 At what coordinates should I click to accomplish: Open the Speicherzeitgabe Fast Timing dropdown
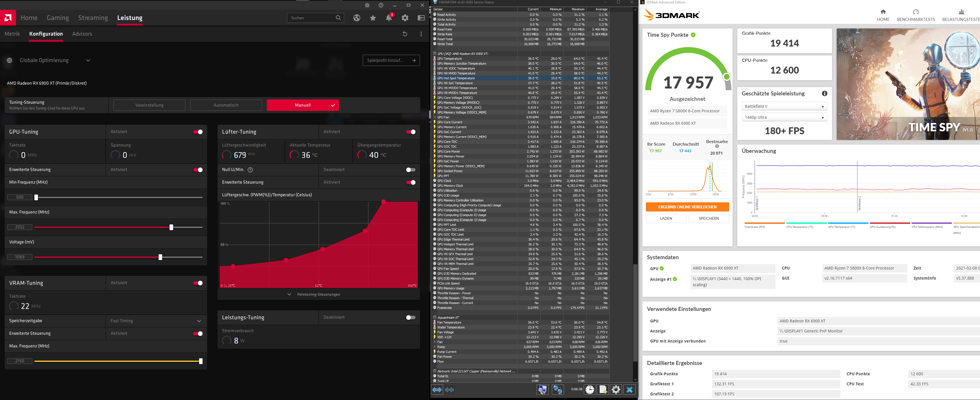(156, 321)
